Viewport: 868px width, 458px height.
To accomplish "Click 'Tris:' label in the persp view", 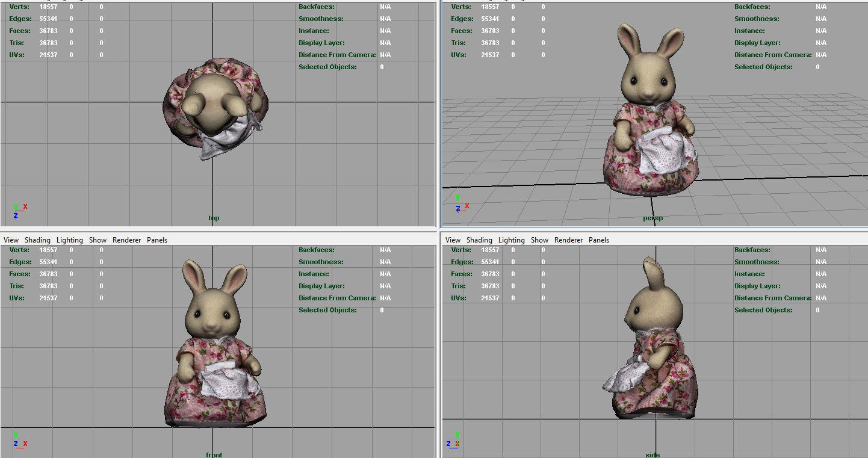I will click(x=458, y=43).
